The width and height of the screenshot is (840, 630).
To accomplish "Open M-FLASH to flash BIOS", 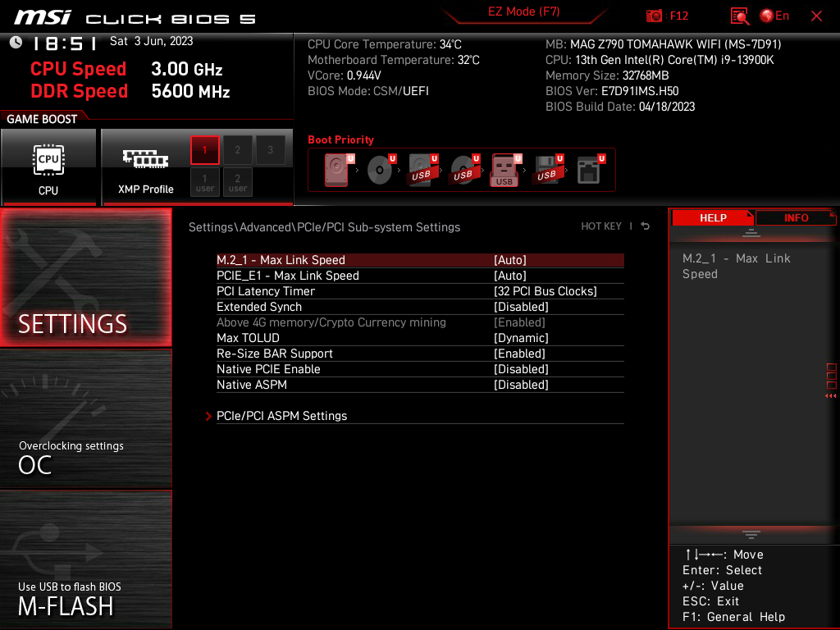I will coord(85,559).
